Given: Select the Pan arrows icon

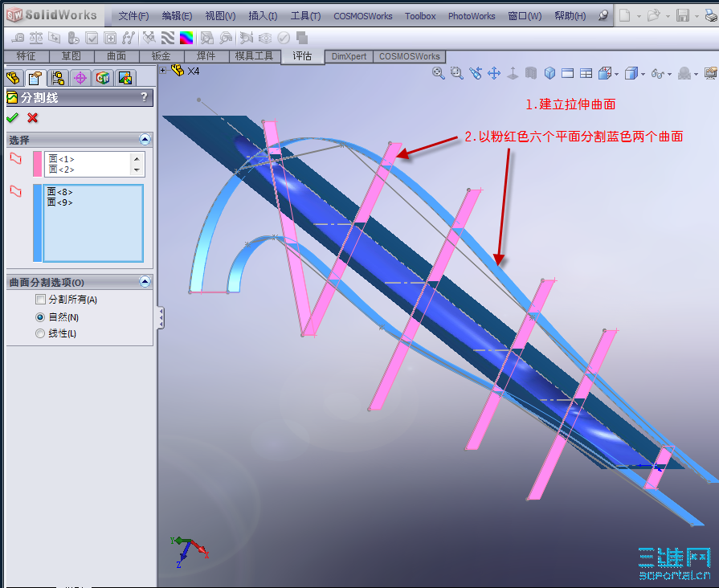Looking at the screenshot, I should (494, 73).
